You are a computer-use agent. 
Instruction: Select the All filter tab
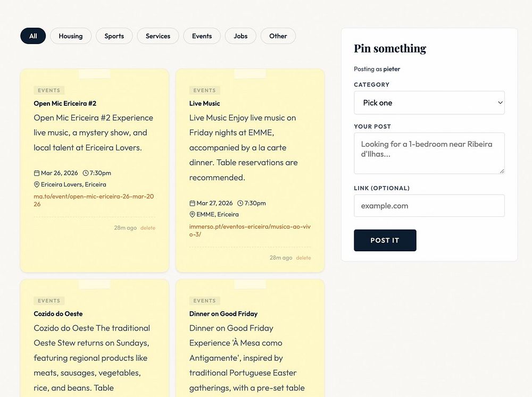click(x=33, y=36)
